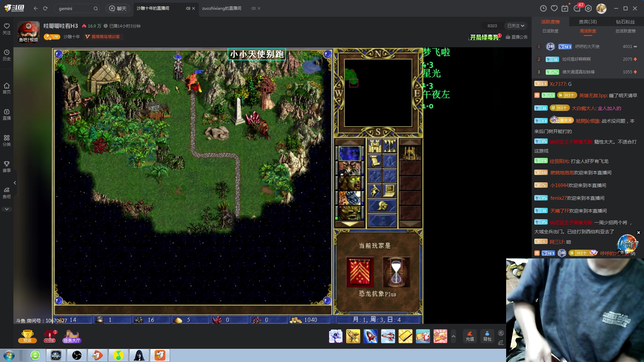Image resolution: width=644 pixels, height=362 pixels.
Task: Select the blue-faced hero portrait
Action: pyautogui.click(x=350, y=154)
